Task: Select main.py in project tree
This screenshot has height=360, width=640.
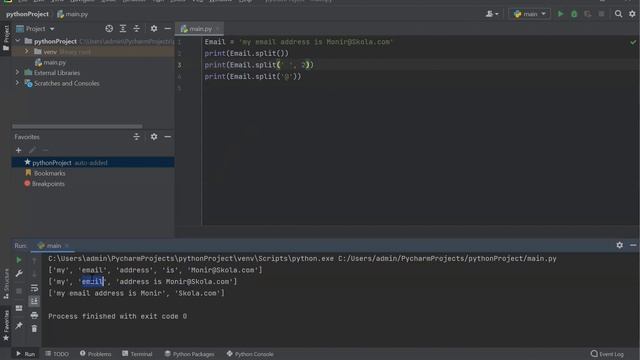Action: click(54, 62)
